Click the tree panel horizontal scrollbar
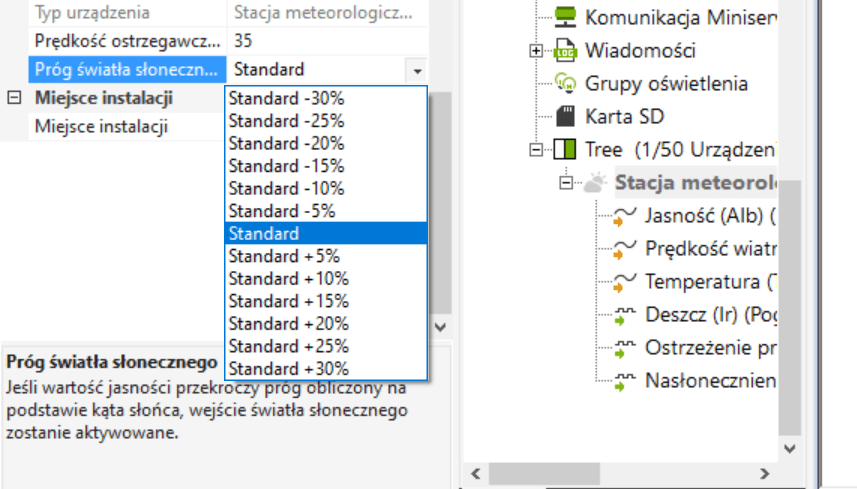This screenshot has height=489, width=857. 620,473
